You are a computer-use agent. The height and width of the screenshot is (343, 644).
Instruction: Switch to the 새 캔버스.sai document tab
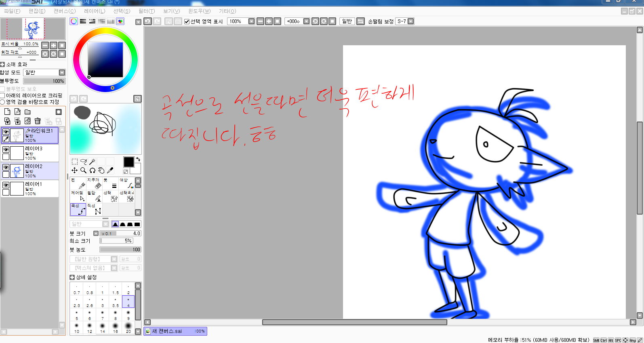click(175, 331)
